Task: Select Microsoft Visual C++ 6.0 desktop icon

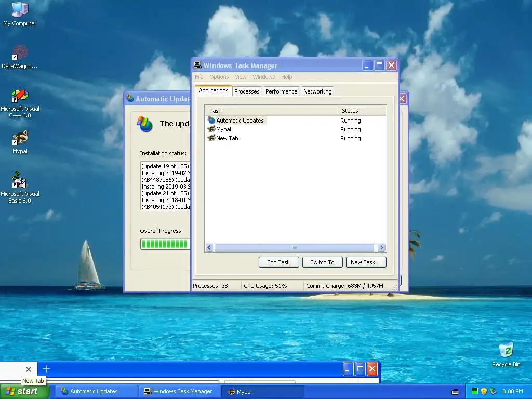Action: (20, 103)
